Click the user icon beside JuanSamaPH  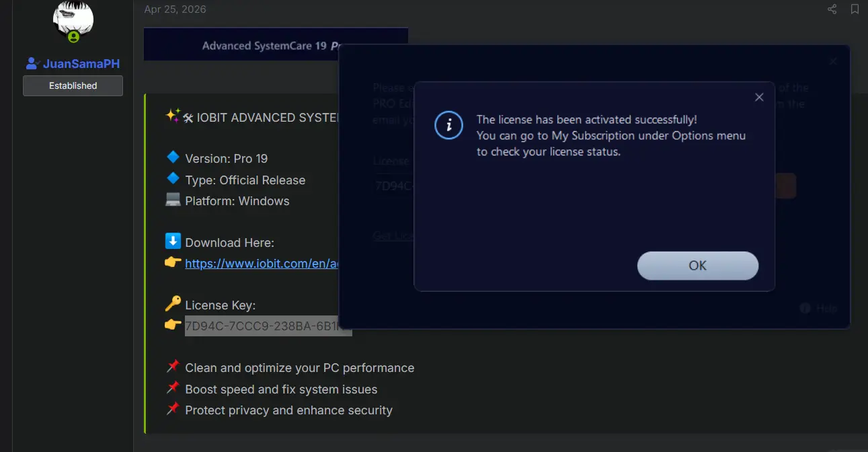[32, 64]
